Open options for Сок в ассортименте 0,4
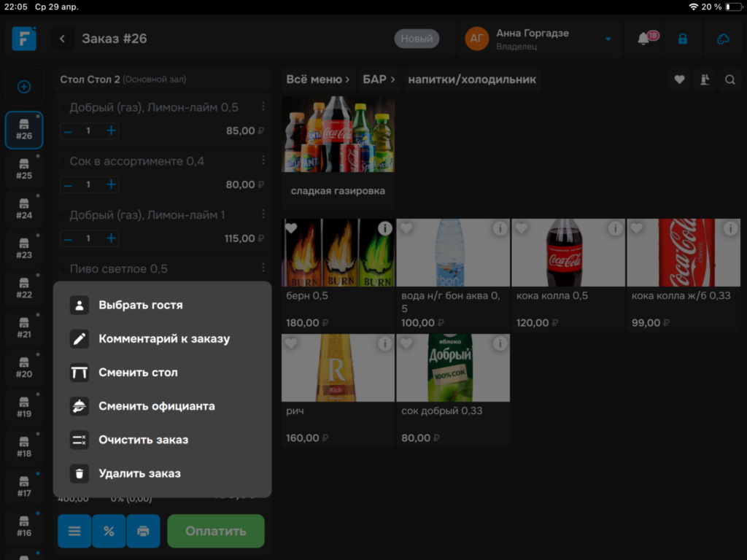Image resolution: width=747 pixels, height=560 pixels. tap(263, 160)
